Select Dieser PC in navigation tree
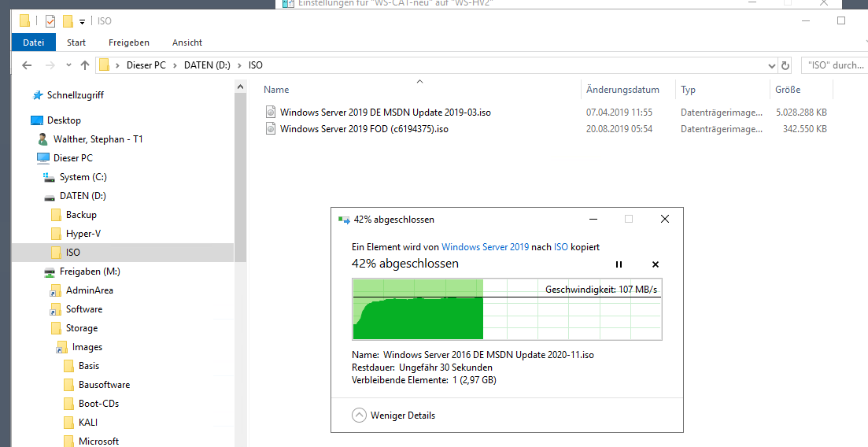 [73, 158]
